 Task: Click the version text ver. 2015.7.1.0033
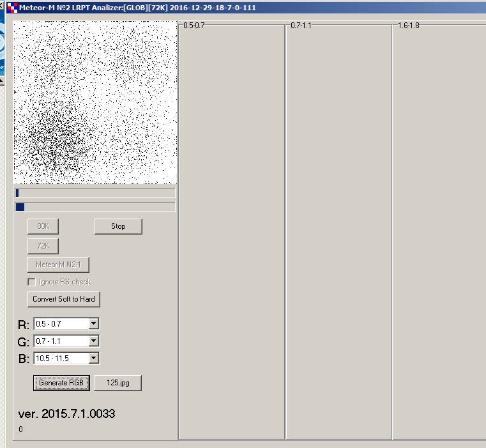66,414
